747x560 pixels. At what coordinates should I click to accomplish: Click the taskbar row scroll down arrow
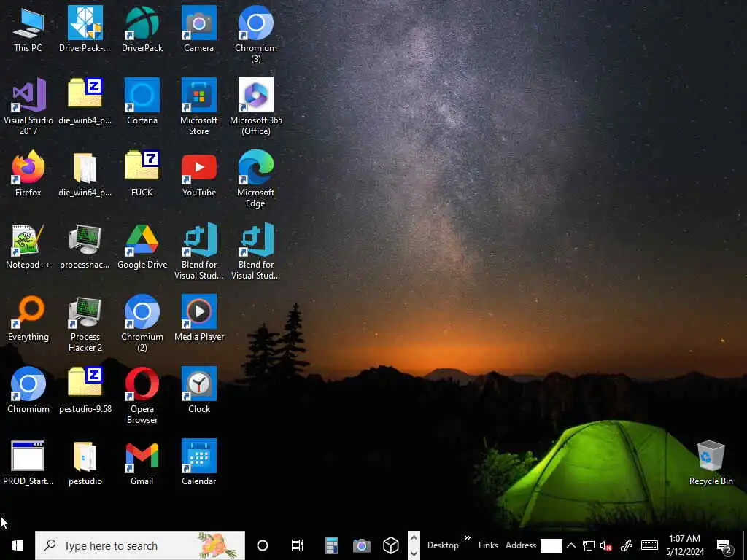414,553
